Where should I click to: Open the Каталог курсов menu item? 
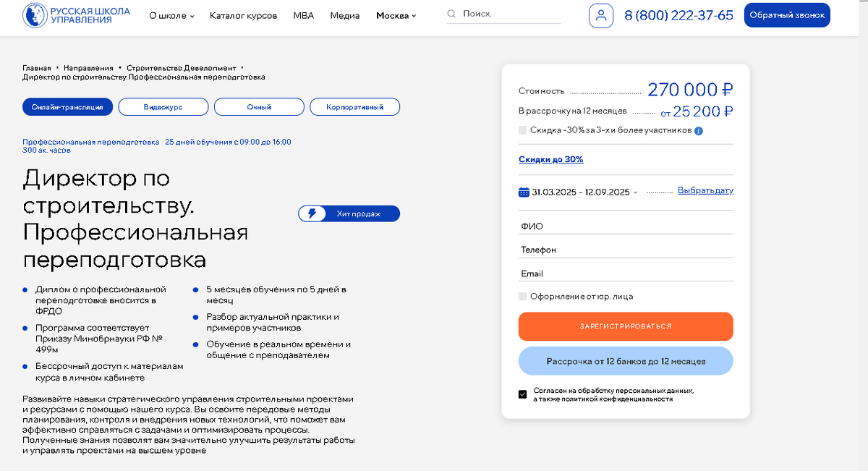click(243, 14)
